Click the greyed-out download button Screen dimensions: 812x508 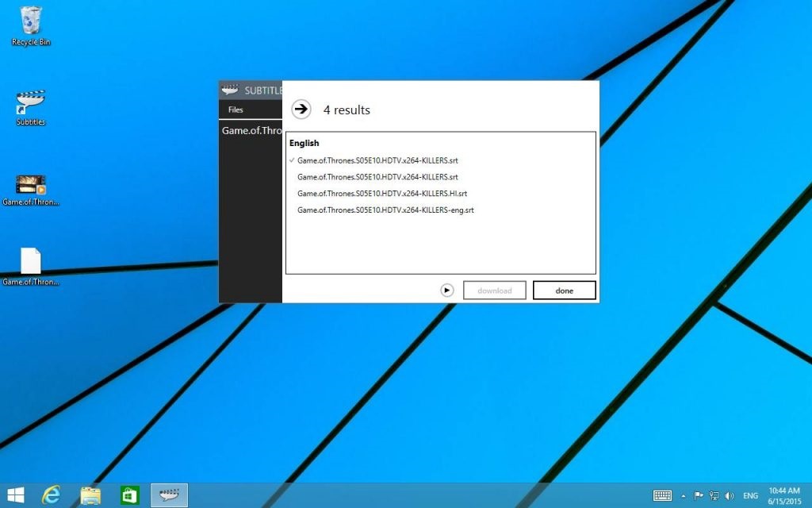495,291
